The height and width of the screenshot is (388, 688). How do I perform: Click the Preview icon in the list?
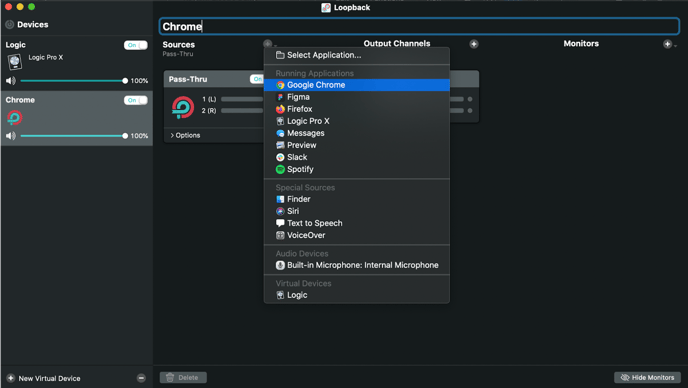coord(280,145)
